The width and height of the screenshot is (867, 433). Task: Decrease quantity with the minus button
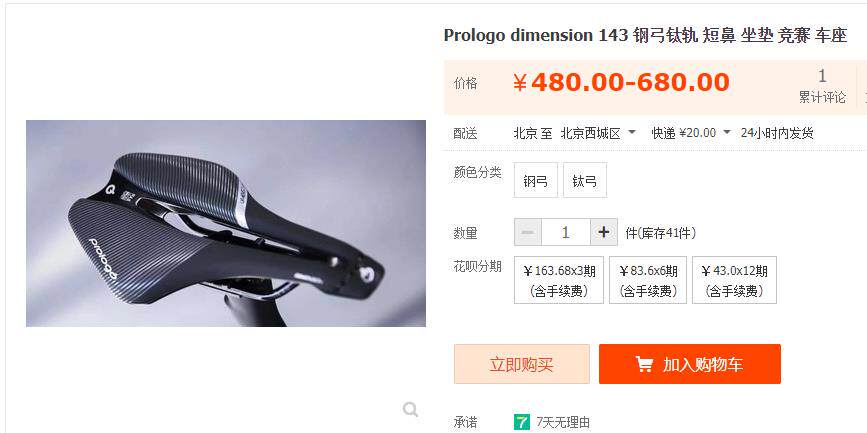528,232
